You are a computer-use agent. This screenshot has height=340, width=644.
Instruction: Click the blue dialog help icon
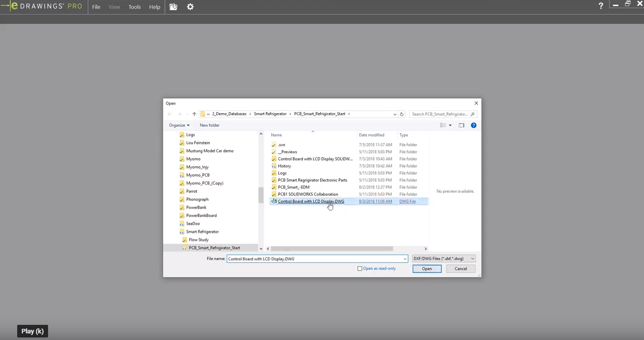coord(474,125)
